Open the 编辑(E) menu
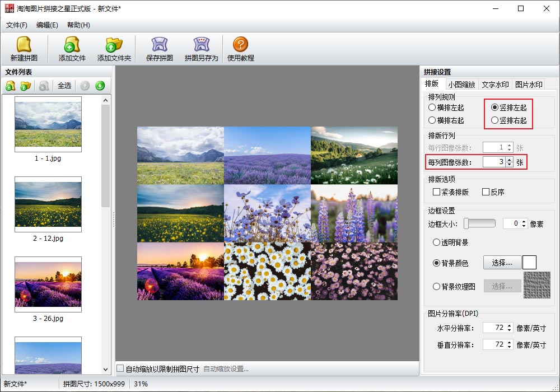The image size is (560, 392). pyautogui.click(x=47, y=25)
